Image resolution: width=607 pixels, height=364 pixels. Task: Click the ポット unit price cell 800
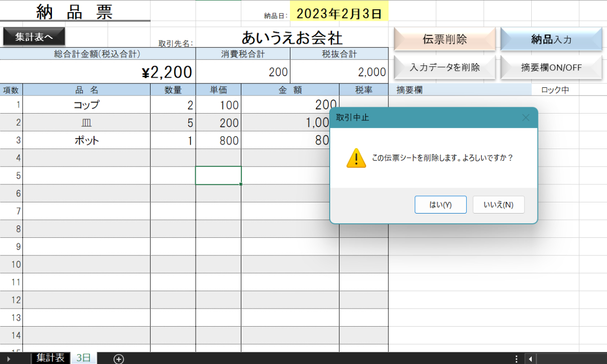click(219, 141)
